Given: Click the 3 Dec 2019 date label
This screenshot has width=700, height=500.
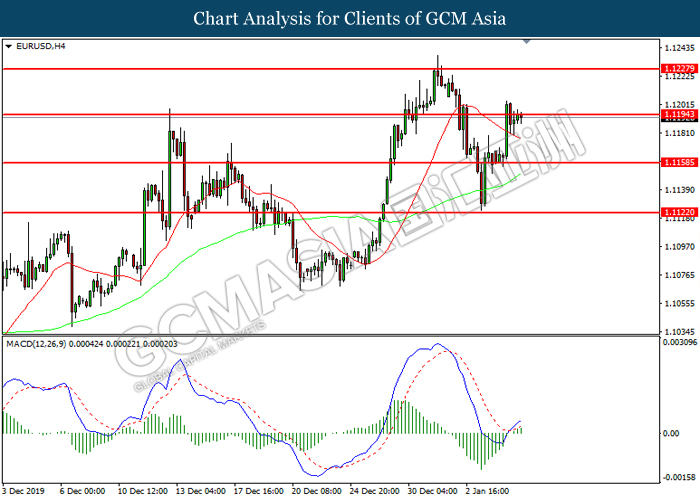Looking at the screenshot, I should point(24,491).
